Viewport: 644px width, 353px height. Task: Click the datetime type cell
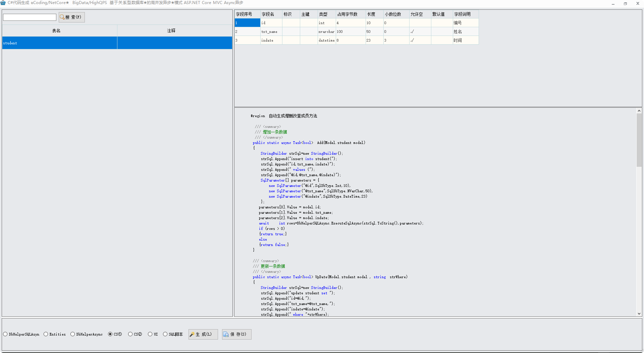click(327, 40)
